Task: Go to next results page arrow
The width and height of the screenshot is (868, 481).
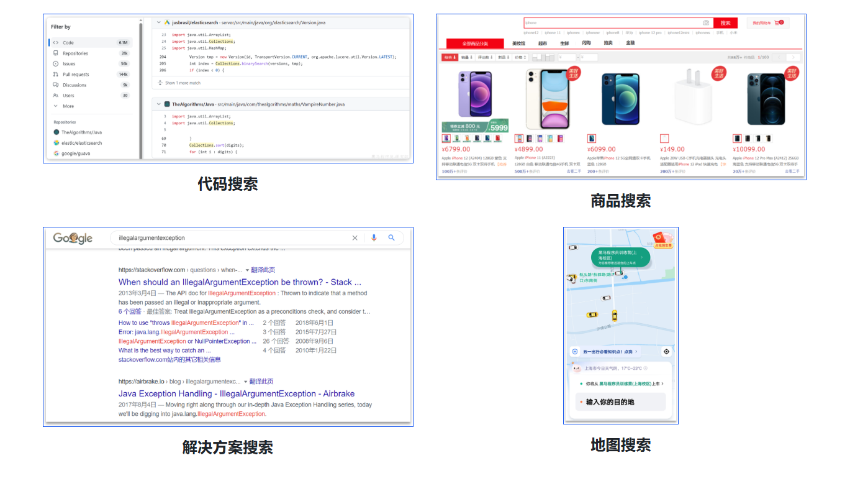Action: coord(793,57)
